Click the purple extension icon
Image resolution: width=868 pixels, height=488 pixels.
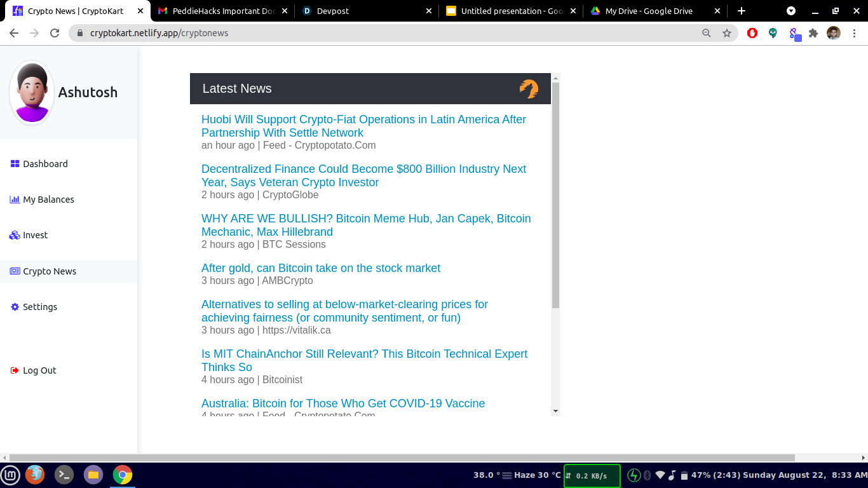tap(794, 34)
